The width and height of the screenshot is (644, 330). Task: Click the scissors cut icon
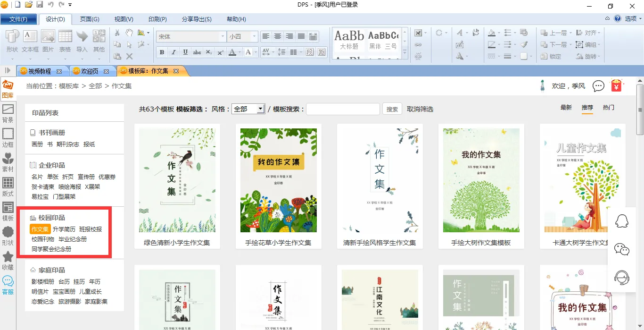point(117,33)
